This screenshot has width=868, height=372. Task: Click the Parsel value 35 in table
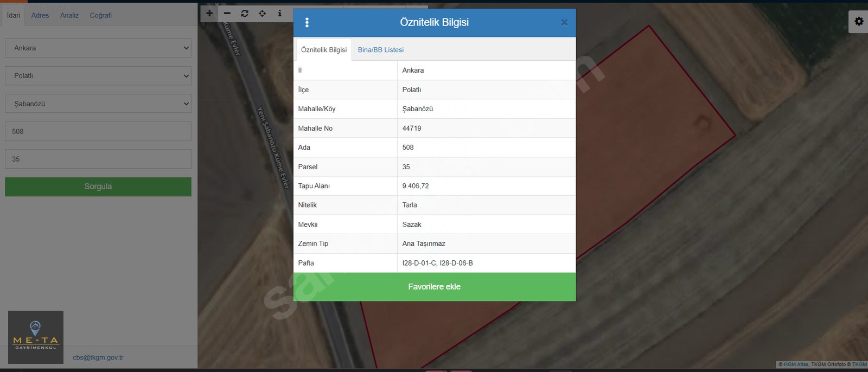coord(406,167)
